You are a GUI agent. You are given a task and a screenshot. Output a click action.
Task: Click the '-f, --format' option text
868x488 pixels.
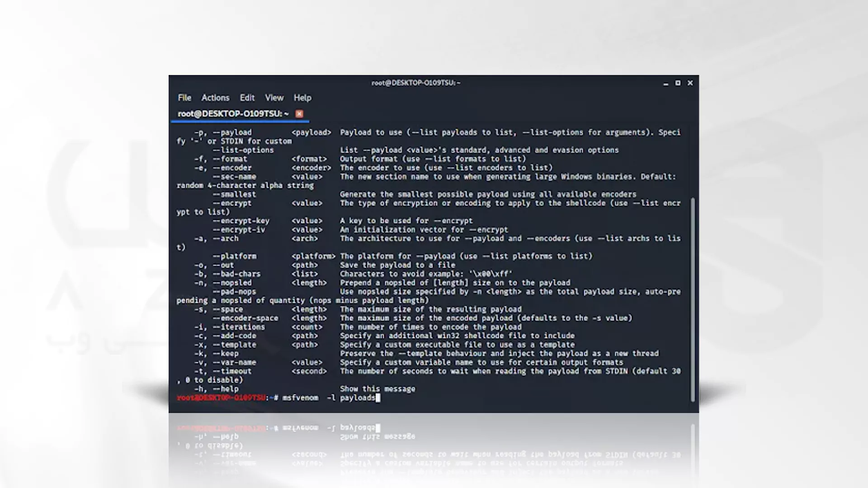pyautogui.click(x=221, y=159)
